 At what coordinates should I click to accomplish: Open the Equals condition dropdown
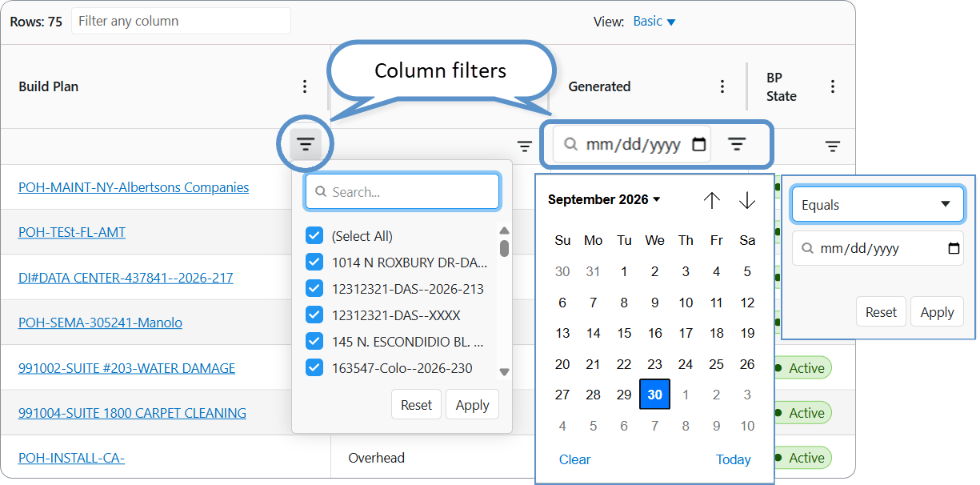coord(878,205)
